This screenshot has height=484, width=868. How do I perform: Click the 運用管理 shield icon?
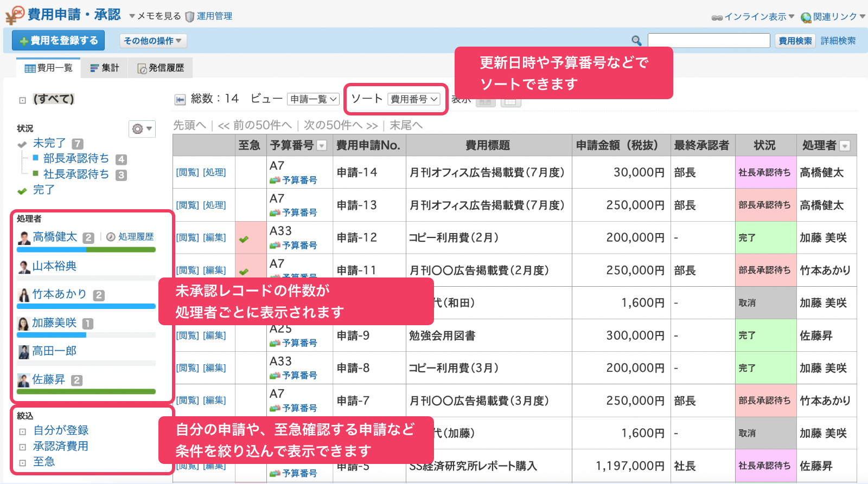pyautogui.click(x=189, y=17)
